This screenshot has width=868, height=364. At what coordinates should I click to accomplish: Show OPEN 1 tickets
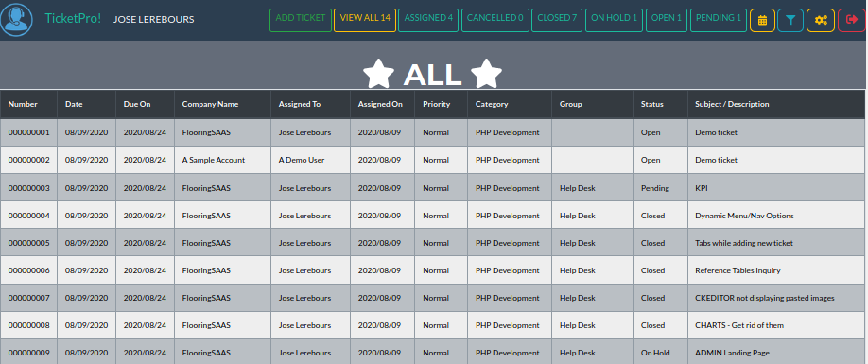point(667,20)
